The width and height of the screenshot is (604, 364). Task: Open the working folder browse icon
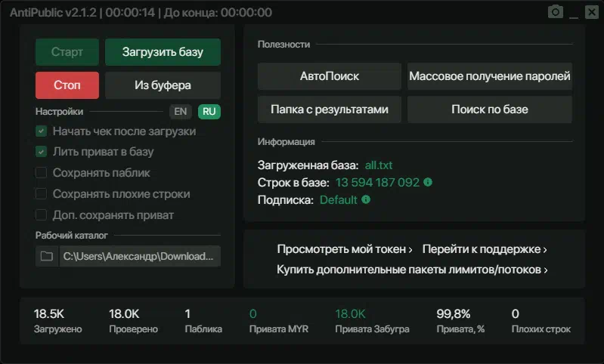(x=47, y=256)
